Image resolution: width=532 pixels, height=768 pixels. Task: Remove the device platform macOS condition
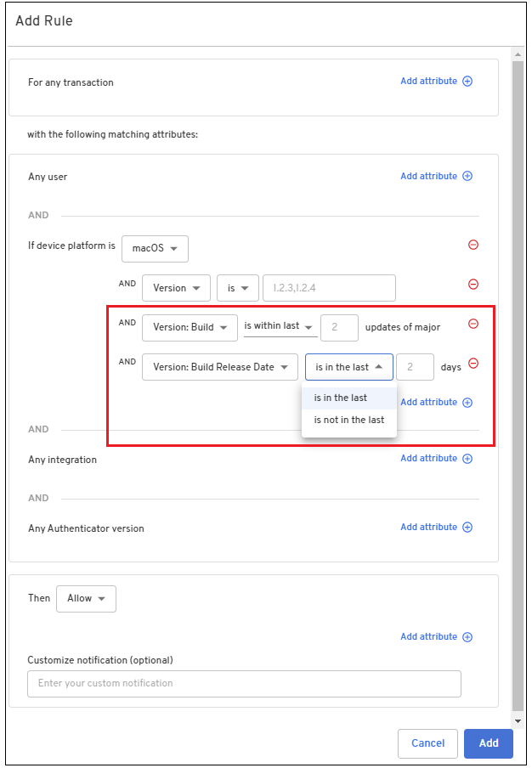click(473, 245)
